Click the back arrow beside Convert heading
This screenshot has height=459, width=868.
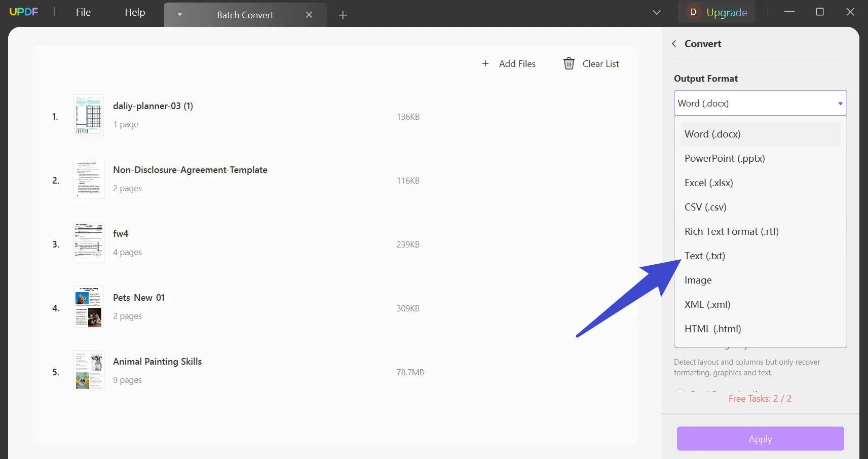[x=674, y=44]
